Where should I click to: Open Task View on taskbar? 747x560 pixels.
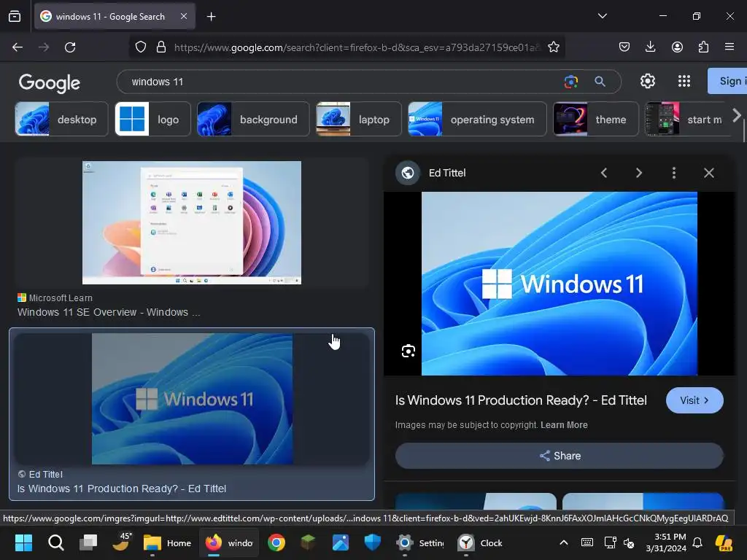(x=88, y=542)
